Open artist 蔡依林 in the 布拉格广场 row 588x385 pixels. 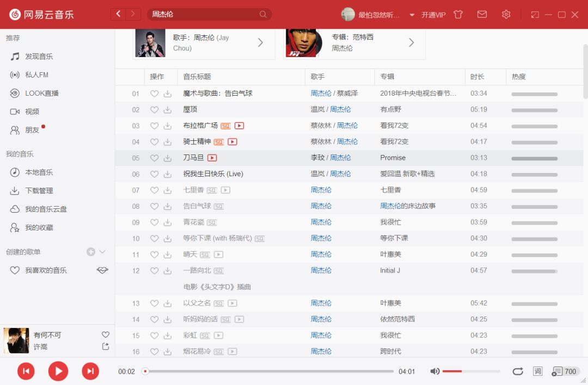tap(321, 126)
